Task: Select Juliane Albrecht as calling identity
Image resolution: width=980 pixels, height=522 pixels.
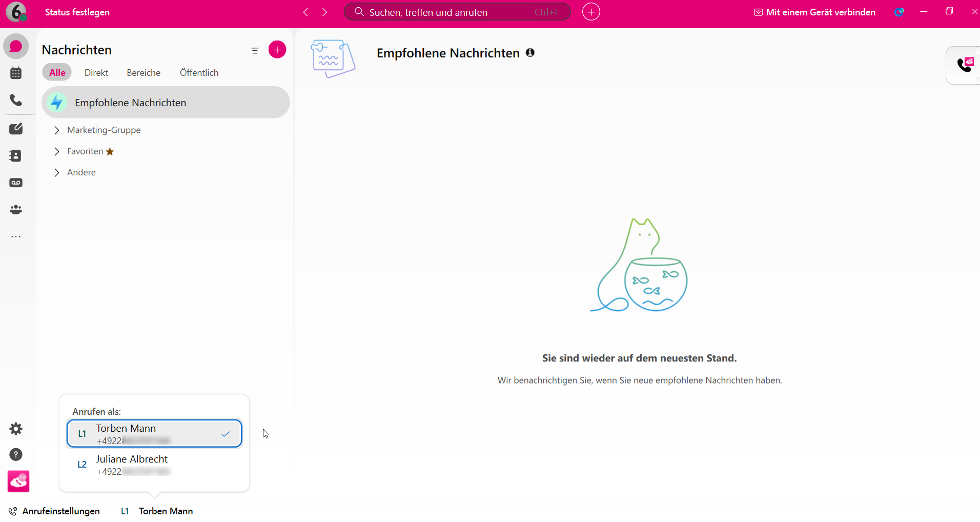Action: tap(154, 464)
